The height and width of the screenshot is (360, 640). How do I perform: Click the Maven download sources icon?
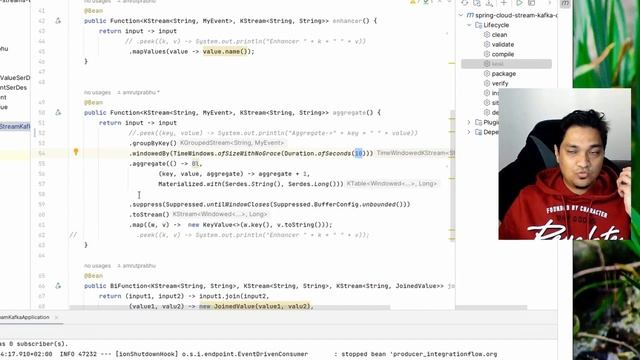point(489,3)
